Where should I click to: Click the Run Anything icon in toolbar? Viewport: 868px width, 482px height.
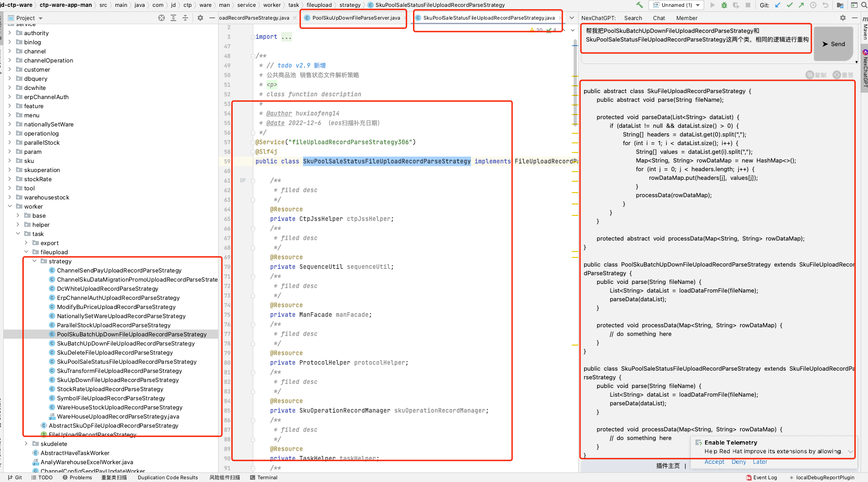click(854, 5)
